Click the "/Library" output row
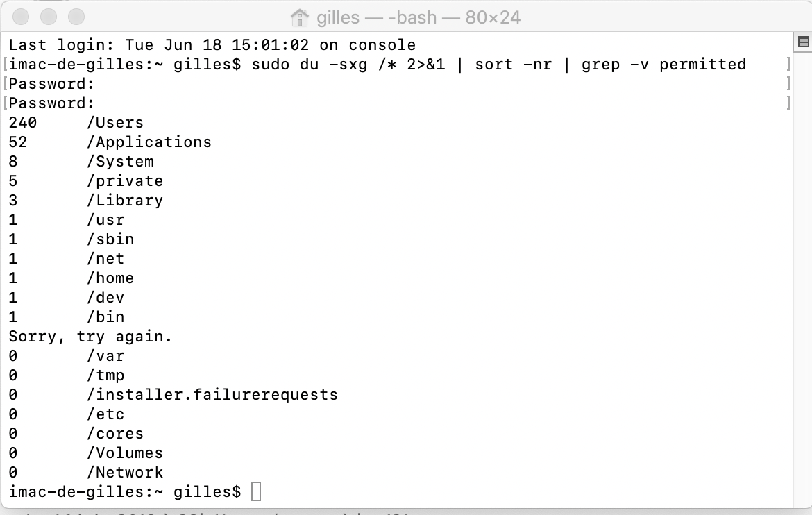The height and width of the screenshot is (515, 812). coord(125,201)
